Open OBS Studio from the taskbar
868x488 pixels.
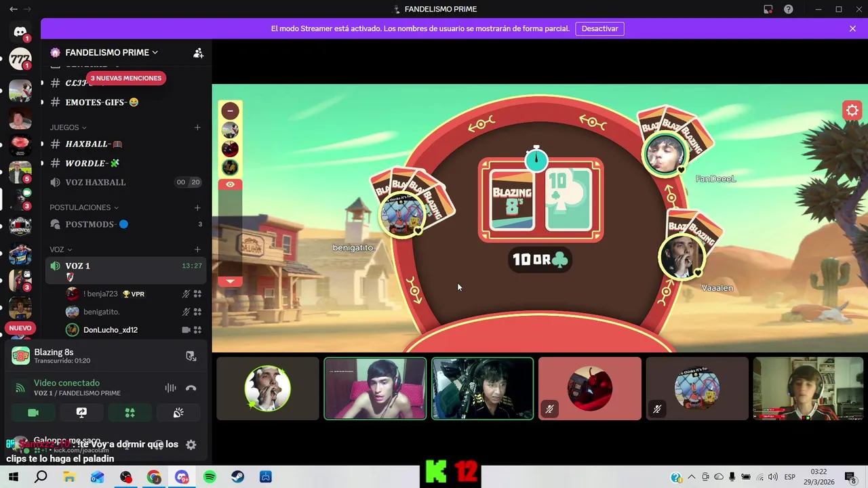tap(125, 477)
